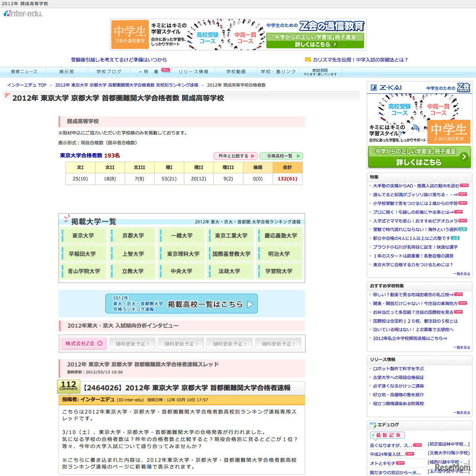Select the 立教大学 university button

tap(132, 271)
